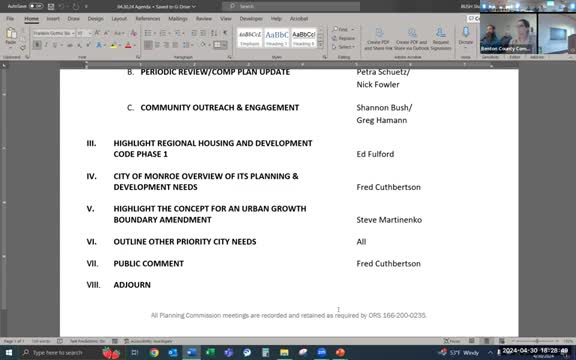Toggle Italic formatting
The image size is (576, 360).
46,45
